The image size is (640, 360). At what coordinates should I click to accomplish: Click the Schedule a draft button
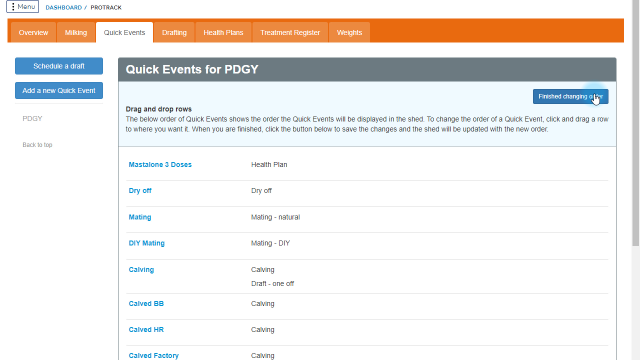pyautogui.click(x=59, y=66)
